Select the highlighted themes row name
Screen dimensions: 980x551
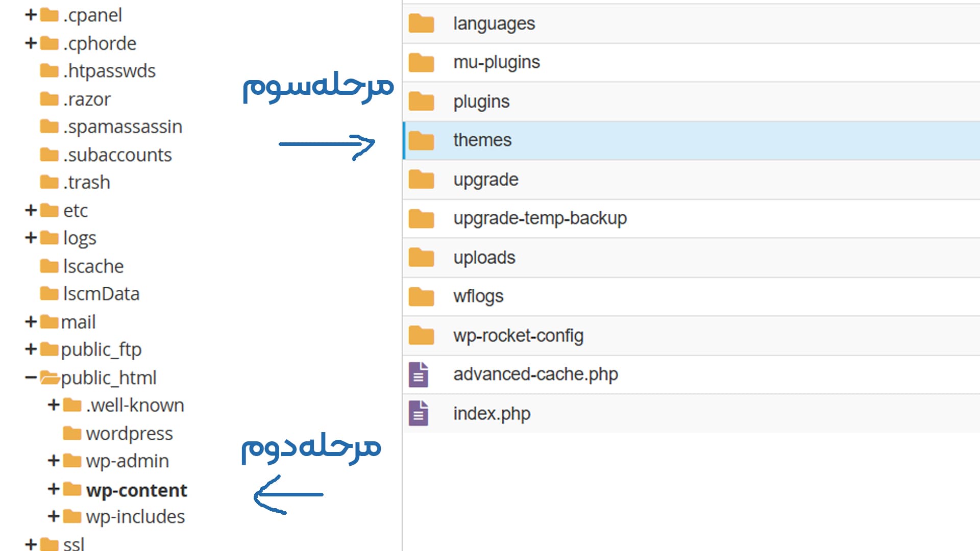[x=482, y=140]
